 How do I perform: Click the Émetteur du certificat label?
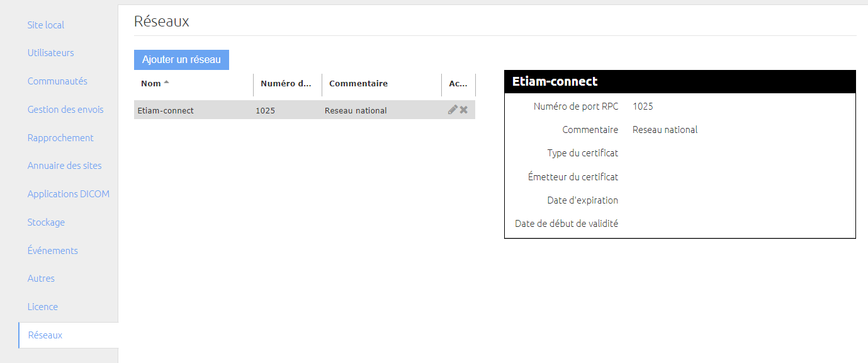(573, 177)
